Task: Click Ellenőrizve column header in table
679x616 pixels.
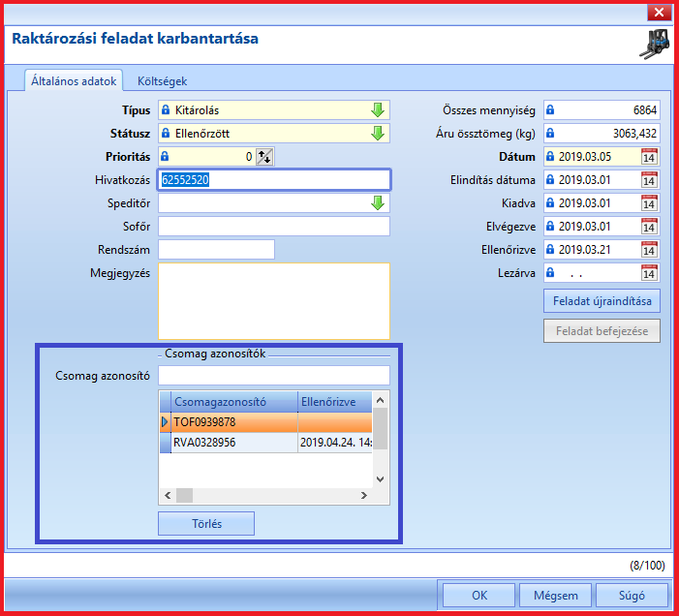Action: pyautogui.click(x=335, y=402)
